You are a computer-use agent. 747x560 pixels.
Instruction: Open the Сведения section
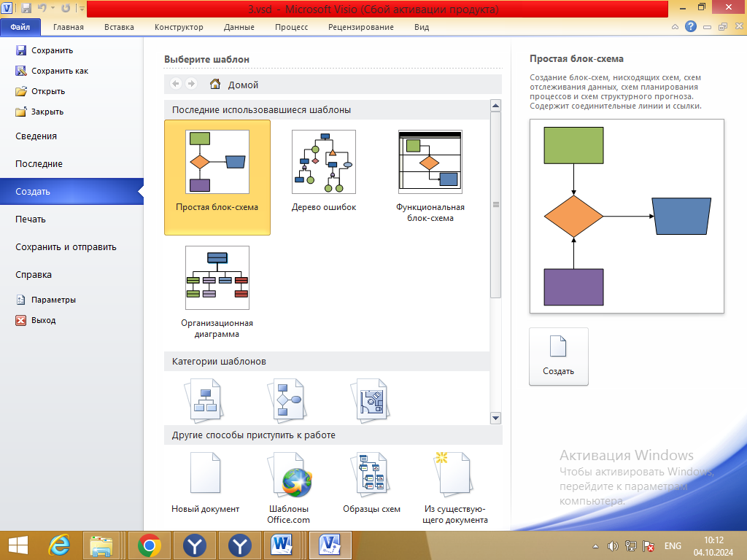pos(36,136)
